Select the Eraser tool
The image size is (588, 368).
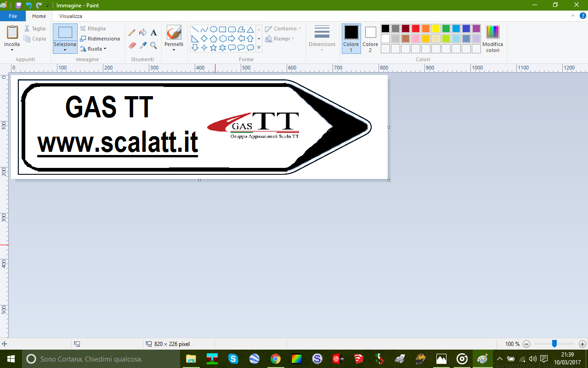[x=132, y=45]
